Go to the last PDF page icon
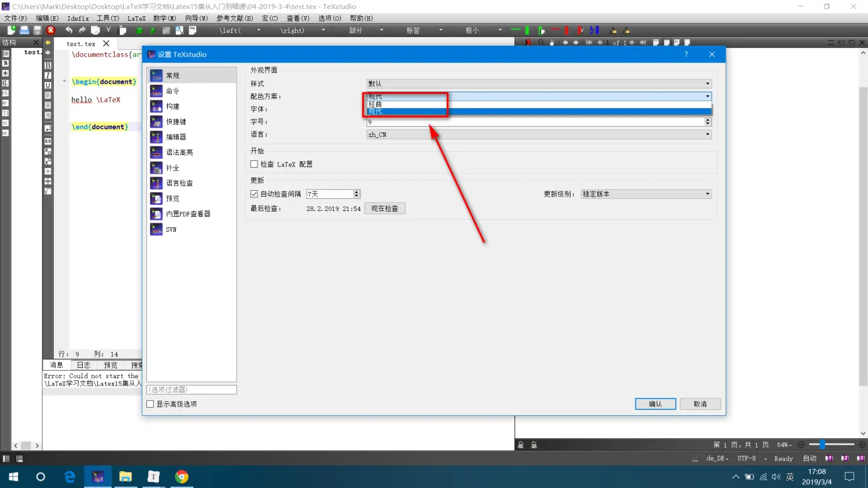This screenshot has width=868, height=488. (x=642, y=42)
